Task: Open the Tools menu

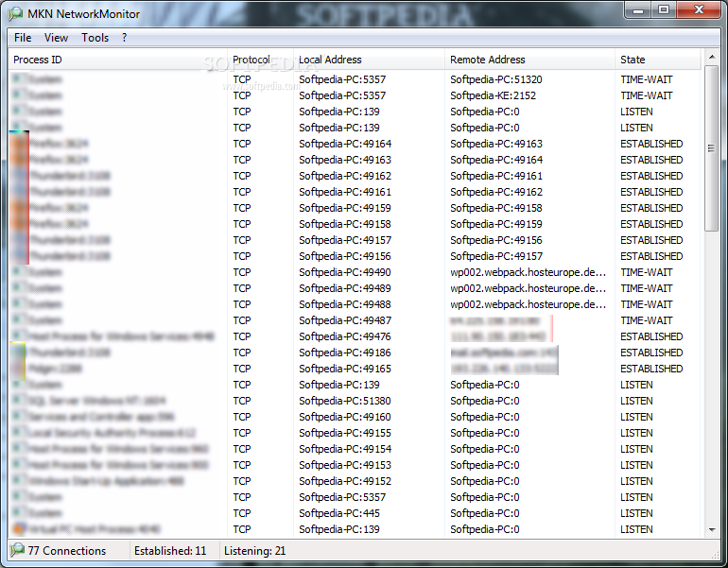Action: [x=95, y=38]
